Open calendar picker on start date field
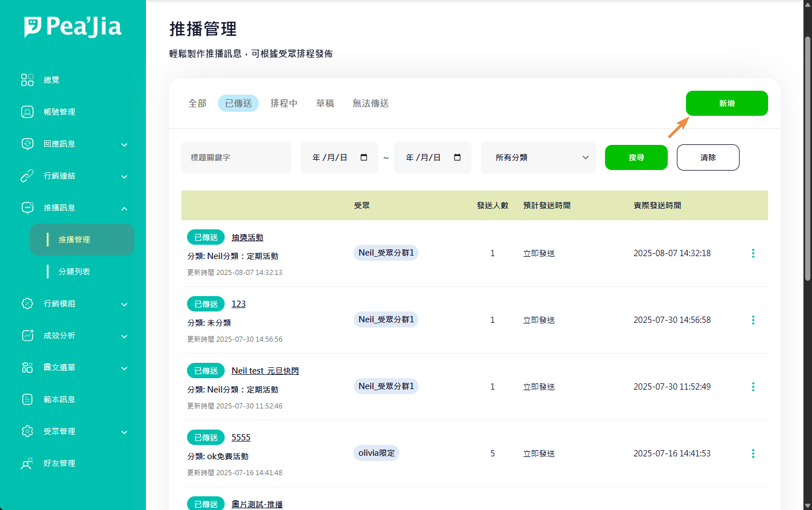Image resolution: width=812 pixels, height=510 pixels. (364, 157)
